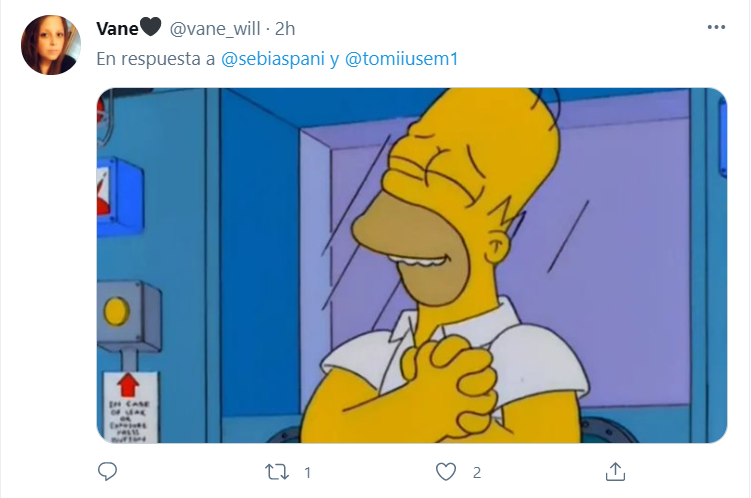Image resolution: width=751 pixels, height=498 pixels.
Task: Click the retweet count number 1
Action: pos(307,473)
